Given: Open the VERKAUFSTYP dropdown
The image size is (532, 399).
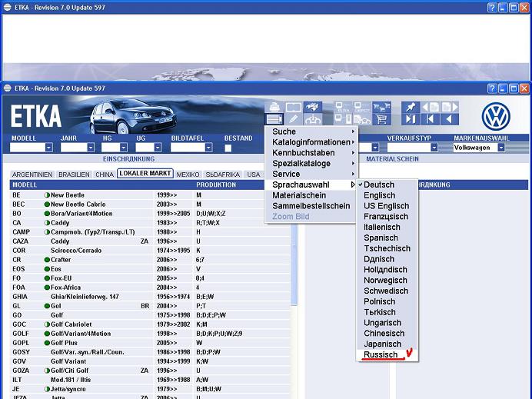Looking at the screenshot, I should (434, 148).
